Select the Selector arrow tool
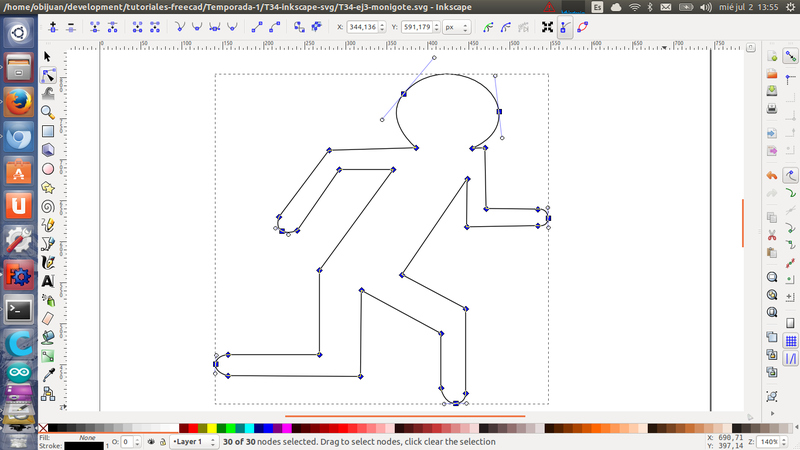This screenshot has height=450, width=800. [48, 57]
